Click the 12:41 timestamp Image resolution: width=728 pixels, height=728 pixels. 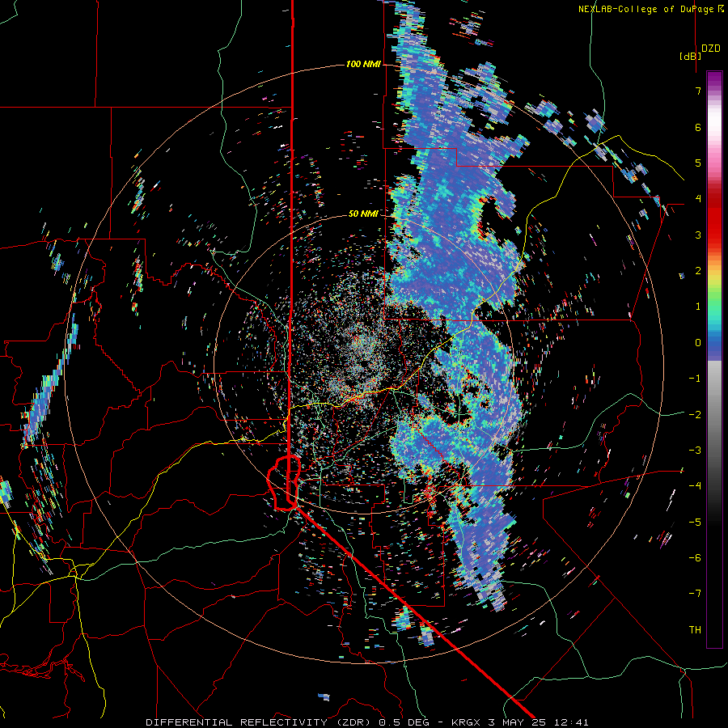[574, 722]
